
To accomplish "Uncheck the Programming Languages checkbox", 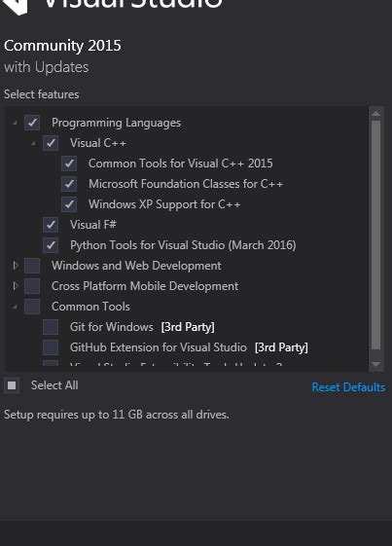I will [32, 123].
